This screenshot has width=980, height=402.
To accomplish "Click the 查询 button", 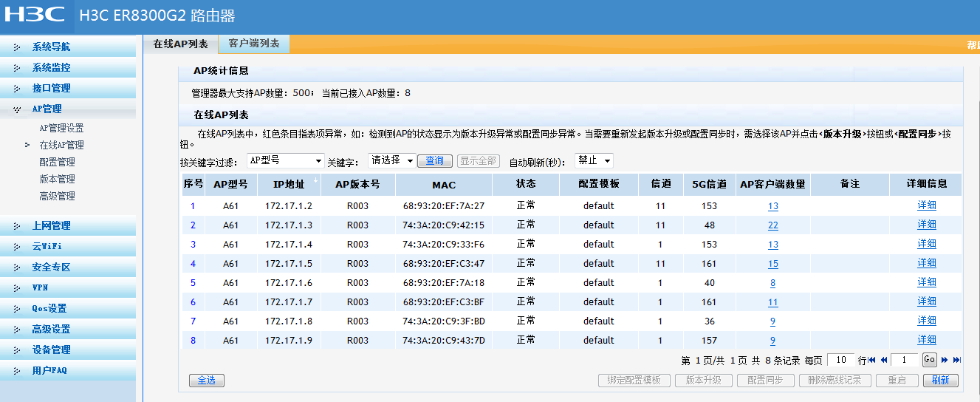I will click(435, 160).
